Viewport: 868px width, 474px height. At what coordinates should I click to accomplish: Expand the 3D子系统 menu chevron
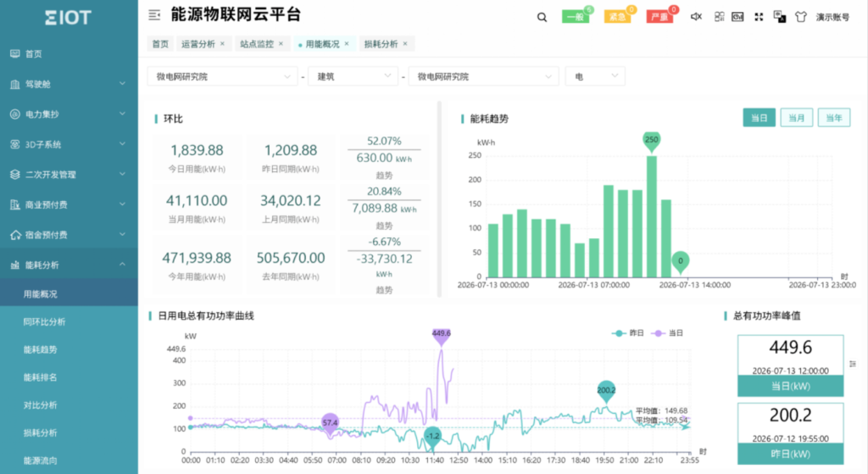point(122,144)
